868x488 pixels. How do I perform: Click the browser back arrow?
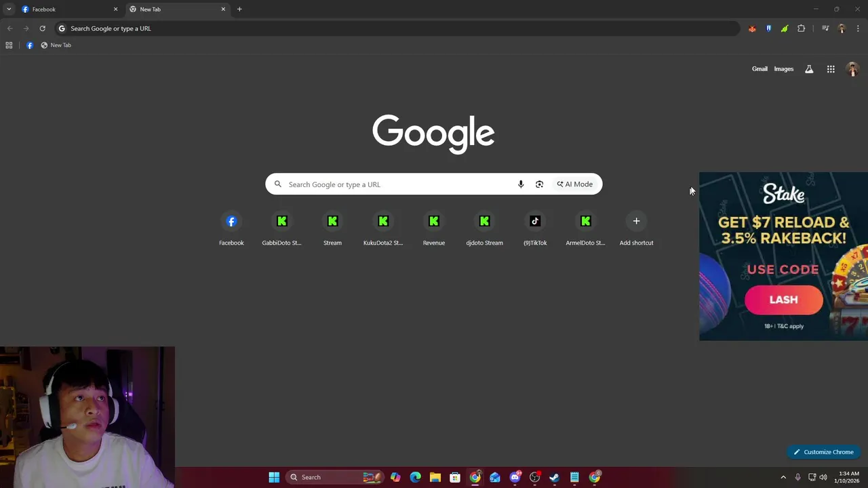[9, 28]
